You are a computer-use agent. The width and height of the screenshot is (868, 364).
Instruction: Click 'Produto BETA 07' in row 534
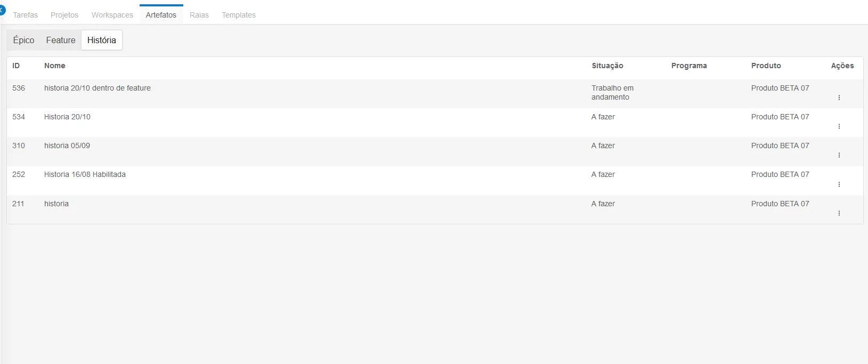780,117
